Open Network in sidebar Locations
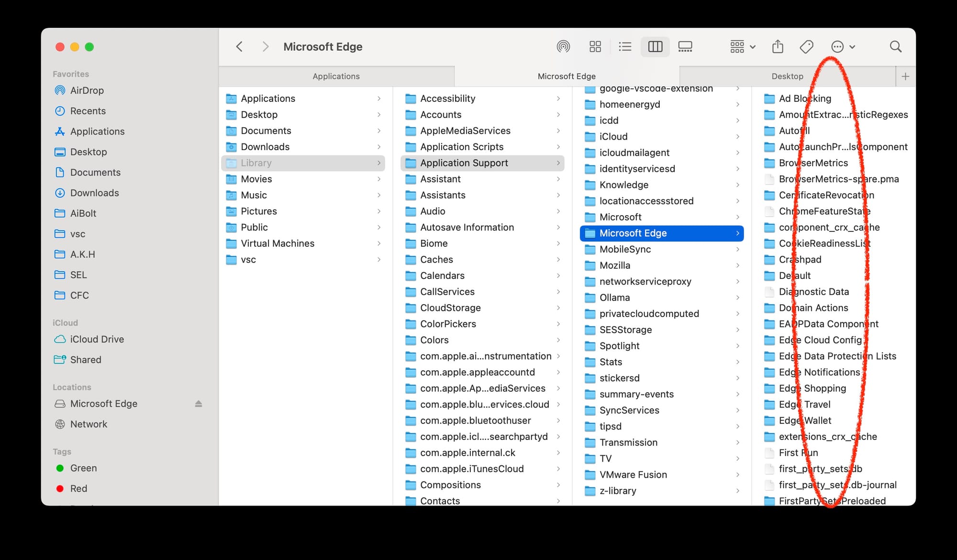The image size is (957, 560). [89, 424]
